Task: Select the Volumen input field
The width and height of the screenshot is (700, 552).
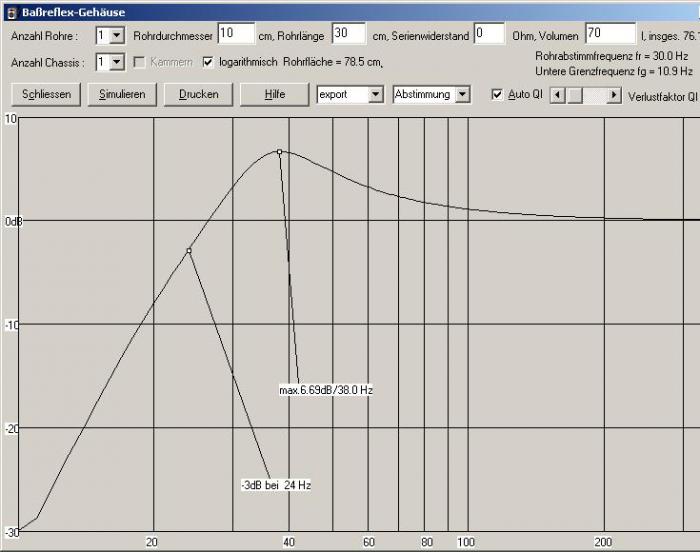Action: coord(610,34)
